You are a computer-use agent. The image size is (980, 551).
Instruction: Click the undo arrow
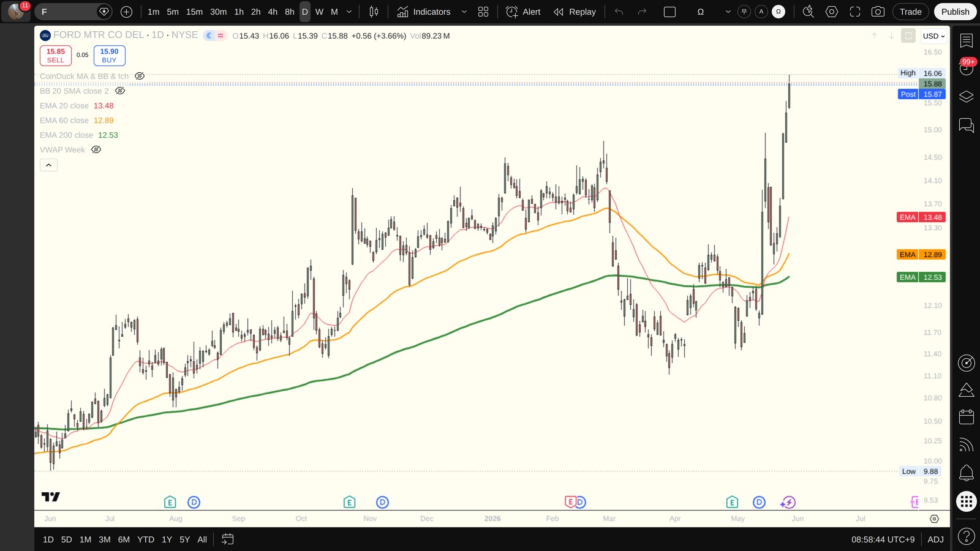click(x=619, y=12)
